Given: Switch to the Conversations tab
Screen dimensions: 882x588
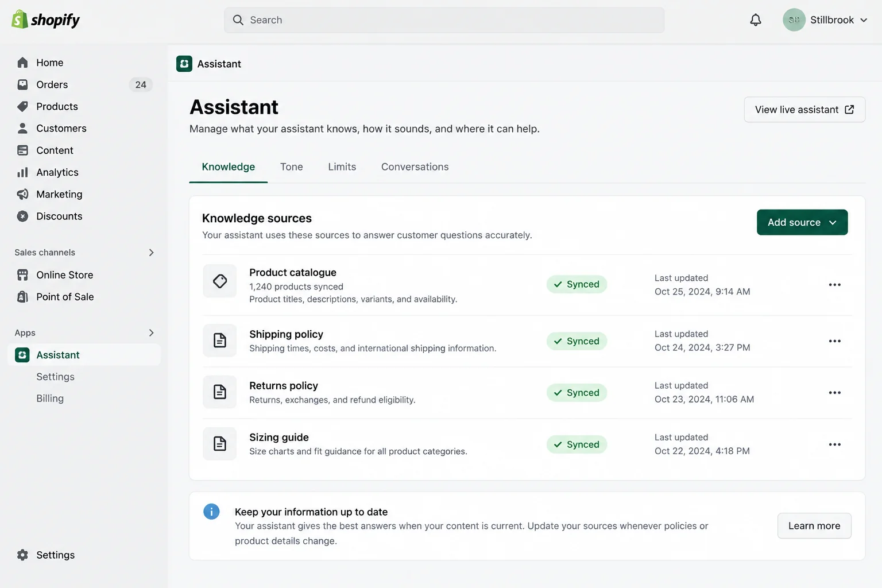Looking at the screenshot, I should (415, 167).
